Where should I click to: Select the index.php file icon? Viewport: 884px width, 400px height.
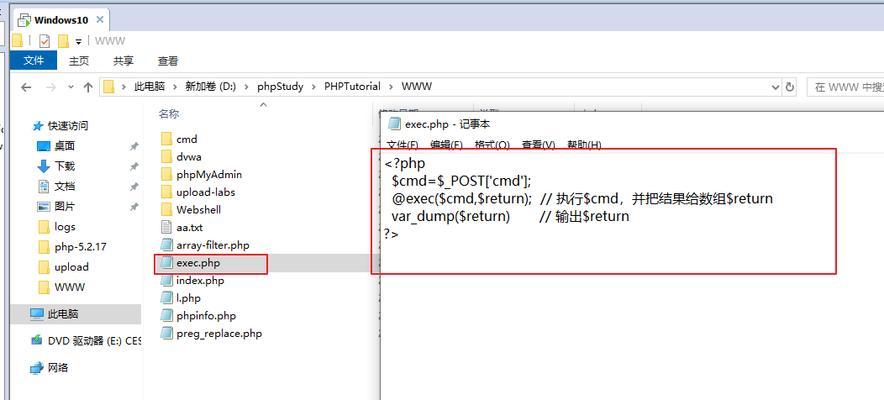[x=166, y=280]
